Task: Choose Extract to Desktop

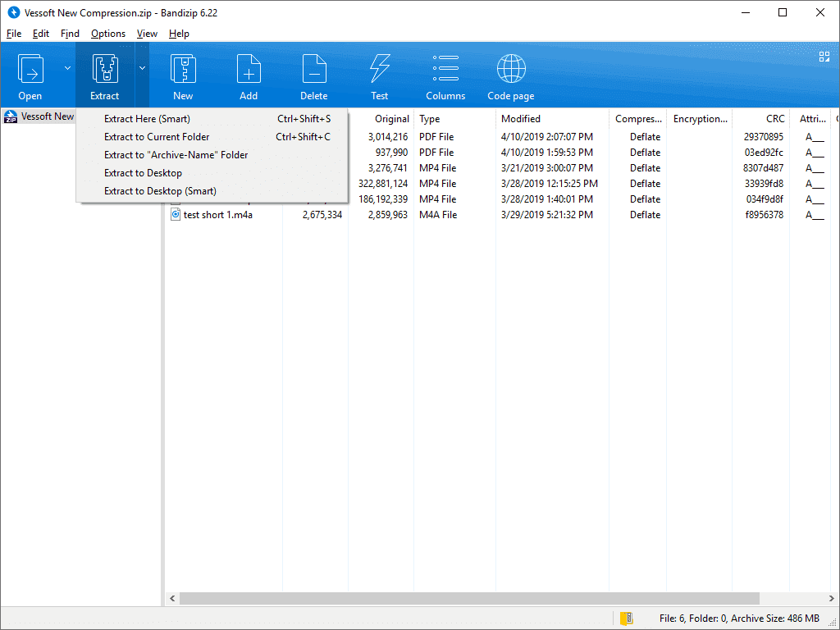Action: click(212, 173)
